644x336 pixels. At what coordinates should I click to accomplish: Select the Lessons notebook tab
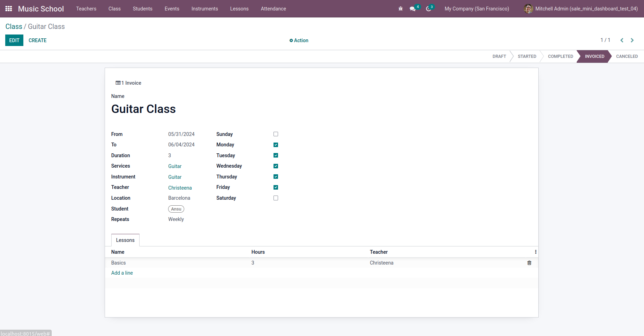[x=125, y=240]
